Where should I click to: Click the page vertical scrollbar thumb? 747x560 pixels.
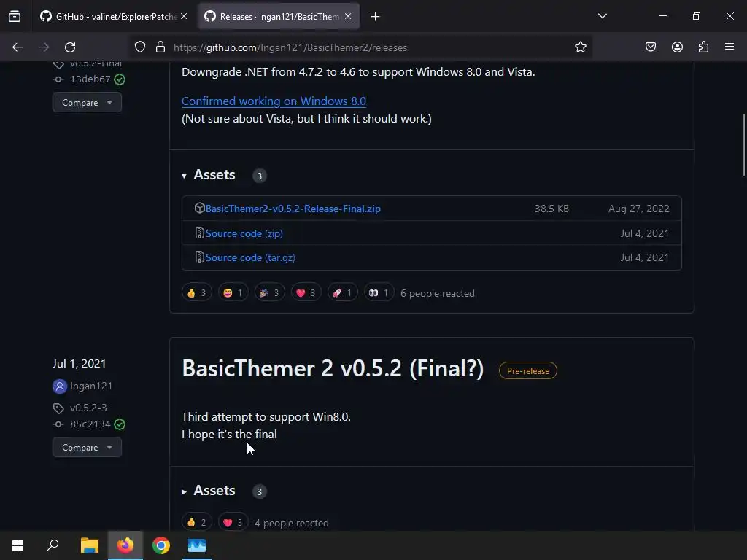click(x=743, y=145)
